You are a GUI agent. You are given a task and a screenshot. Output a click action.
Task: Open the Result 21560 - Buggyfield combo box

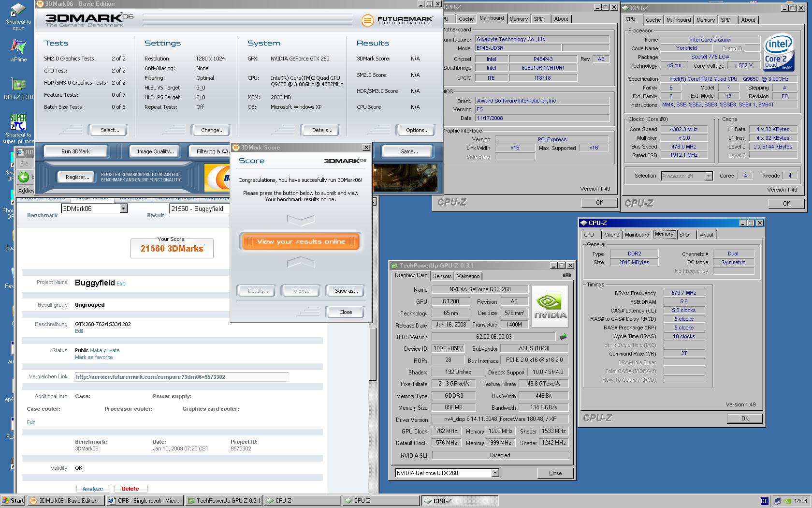(x=199, y=209)
